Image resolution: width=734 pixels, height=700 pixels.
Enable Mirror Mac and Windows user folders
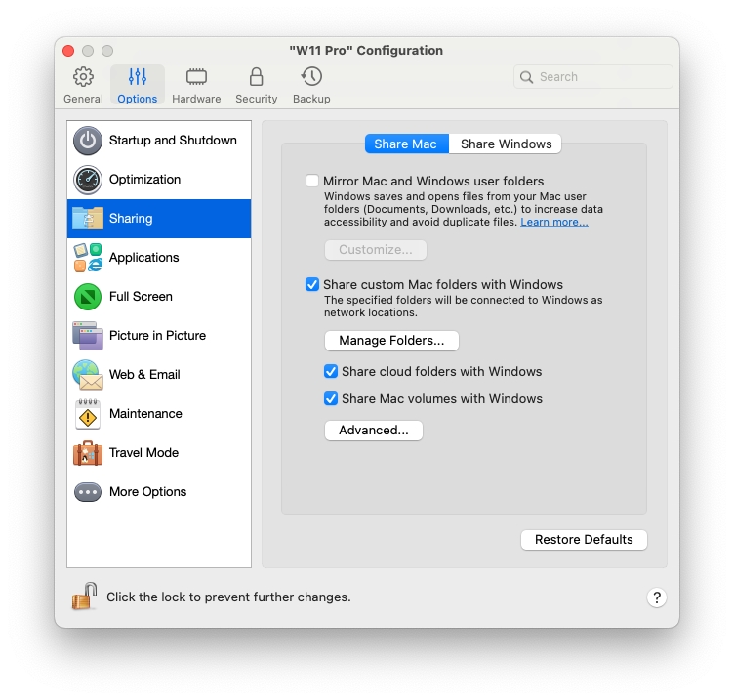(x=312, y=182)
